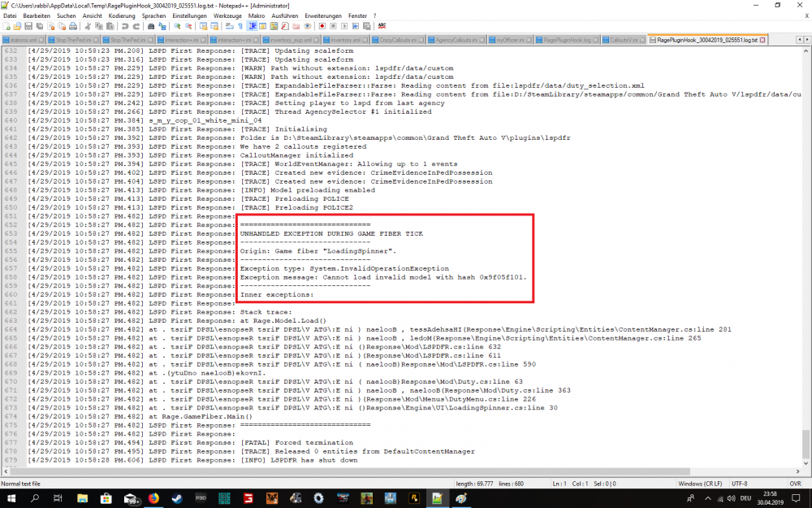The width and height of the screenshot is (812, 508).
Task: Open Steam from the taskbar
Action: 177,499
